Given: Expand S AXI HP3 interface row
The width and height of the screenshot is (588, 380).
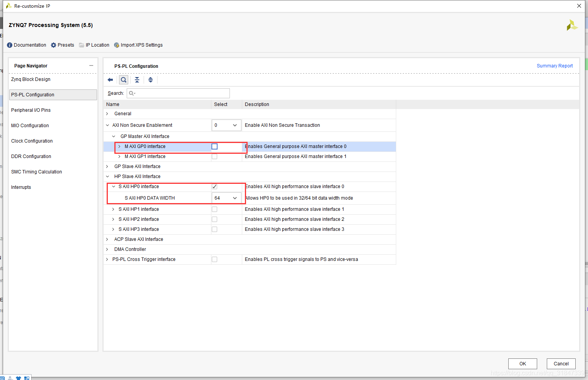Looking at the screenshot, I should (x=113, y=229).
